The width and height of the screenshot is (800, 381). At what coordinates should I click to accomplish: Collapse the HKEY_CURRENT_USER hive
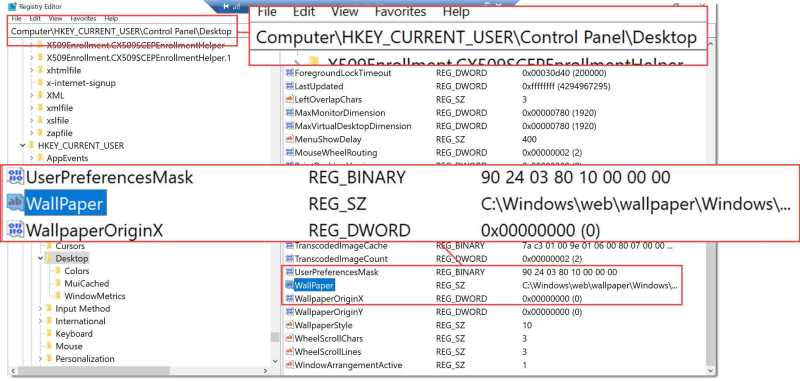[x=22, y=146]
